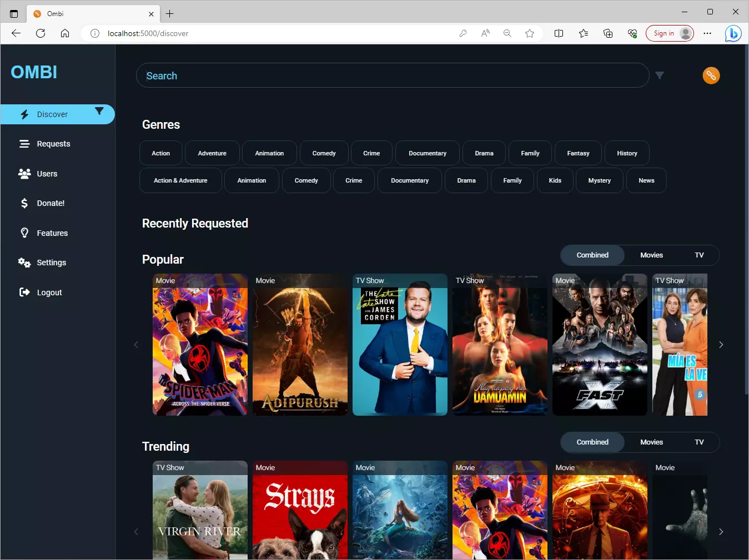749x560 pixels.
Task: Click the browser refresh icon
Action: click(41, 33)
